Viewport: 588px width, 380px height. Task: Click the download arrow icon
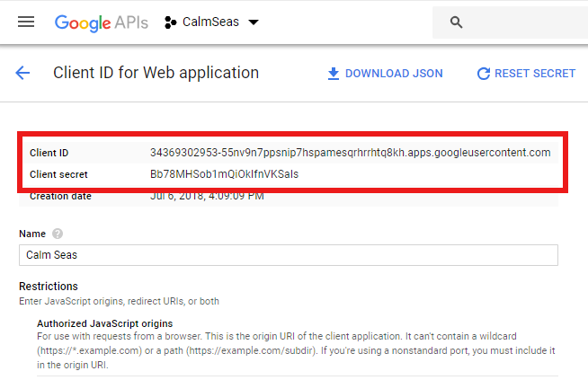click(x=333, y=74)
